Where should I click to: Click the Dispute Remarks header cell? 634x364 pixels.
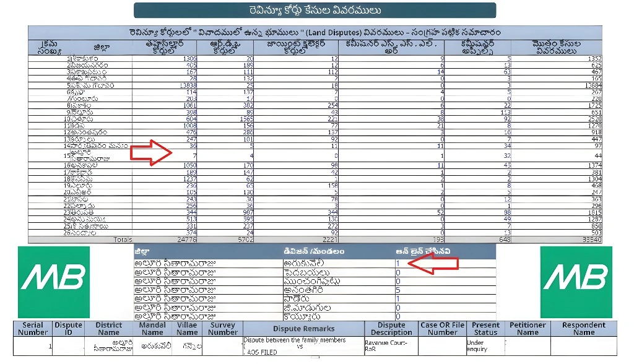click(x=303, y=329)
